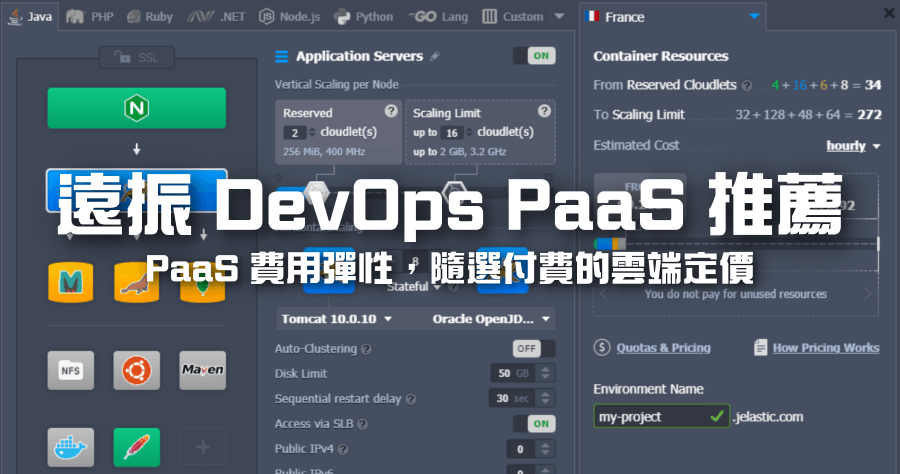
Task: Click the previous arrow in pricing hint box
Action: pos(603,294)
